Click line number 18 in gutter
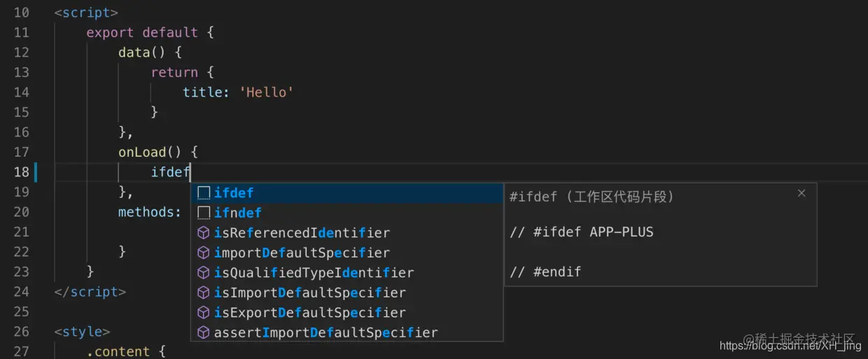868x359 pixels. click(x=21, y=172)
